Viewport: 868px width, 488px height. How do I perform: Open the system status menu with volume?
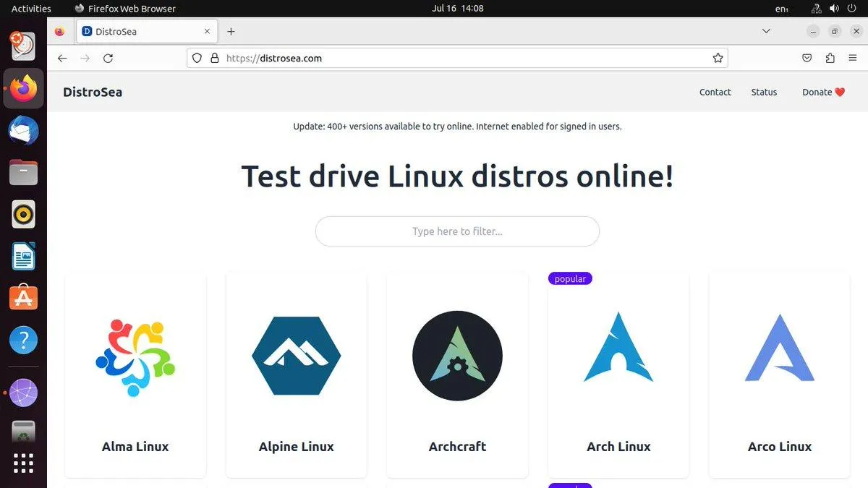click(834, 9)
